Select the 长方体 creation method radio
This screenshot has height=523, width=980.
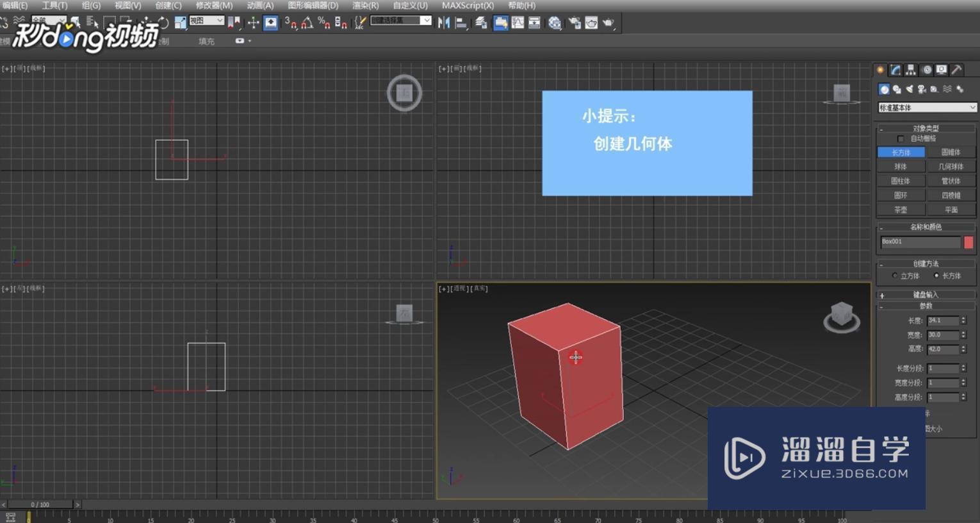point(936,276)
